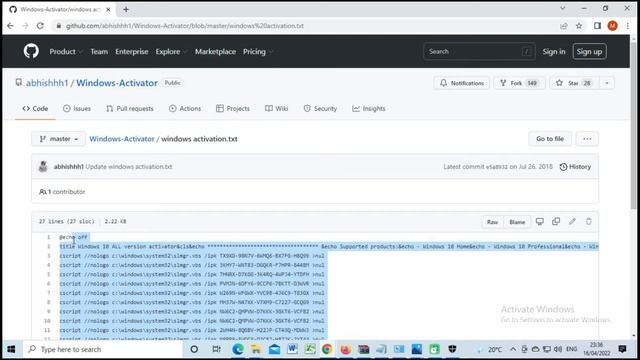Switch to the Insights tab
The height and width of the screenshot is (360, 640).
[x=369, y=109]
